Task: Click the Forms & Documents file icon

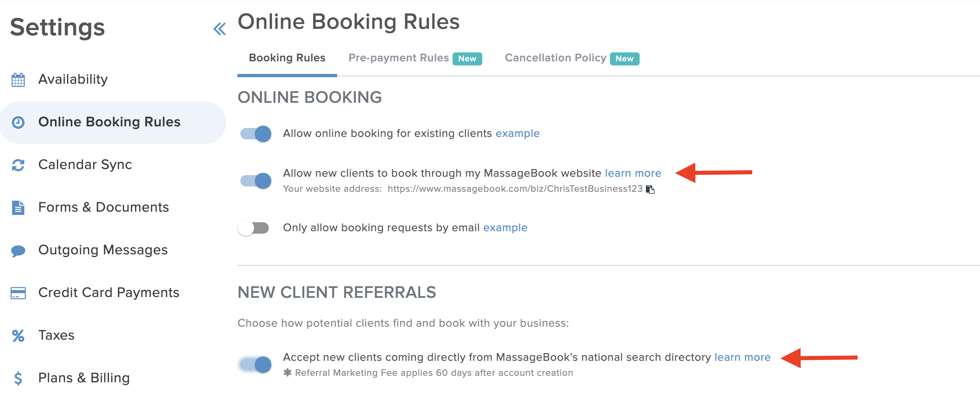Action: [18, 208]
